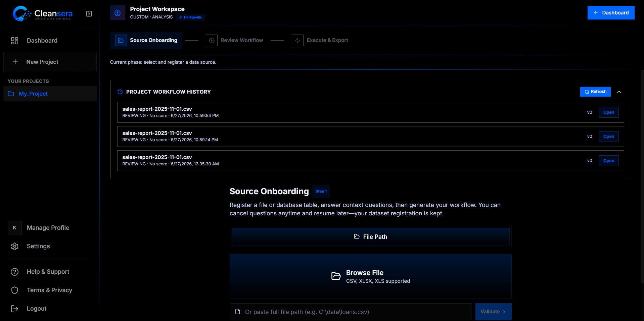Click the K profile avatar
The width and height of the screenshot is (644, 321).
14,228
